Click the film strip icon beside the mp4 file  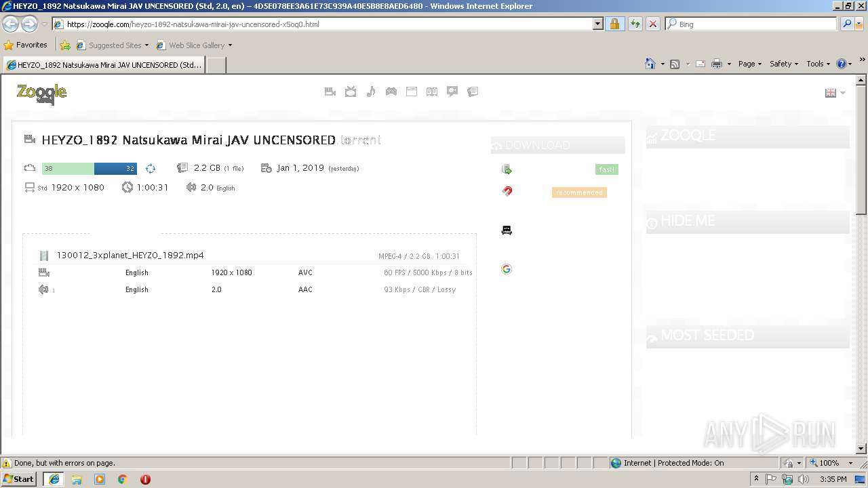[x=44, y=256]
